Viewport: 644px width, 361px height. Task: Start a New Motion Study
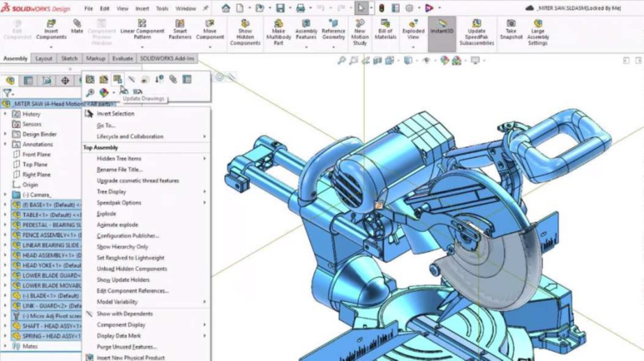tap(359, 32)
